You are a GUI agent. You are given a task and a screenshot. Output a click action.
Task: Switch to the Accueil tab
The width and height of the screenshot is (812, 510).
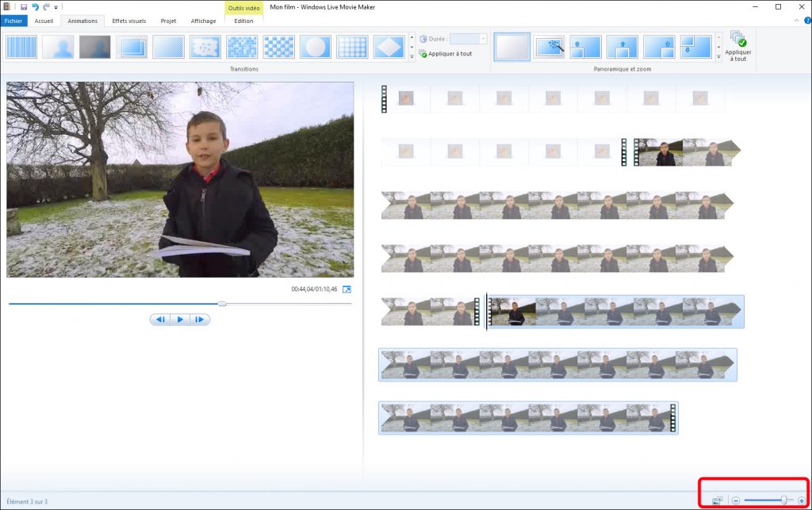click(44, 21)
